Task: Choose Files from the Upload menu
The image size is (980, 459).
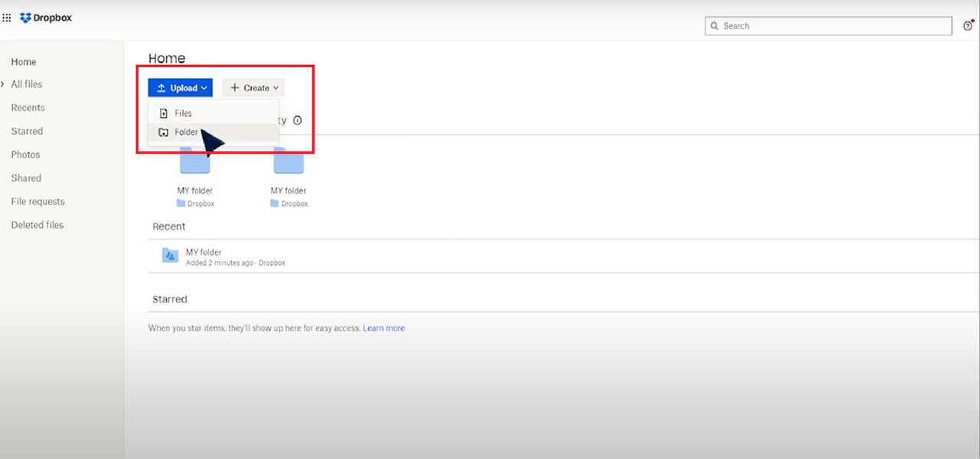Action: coord(213,113)
